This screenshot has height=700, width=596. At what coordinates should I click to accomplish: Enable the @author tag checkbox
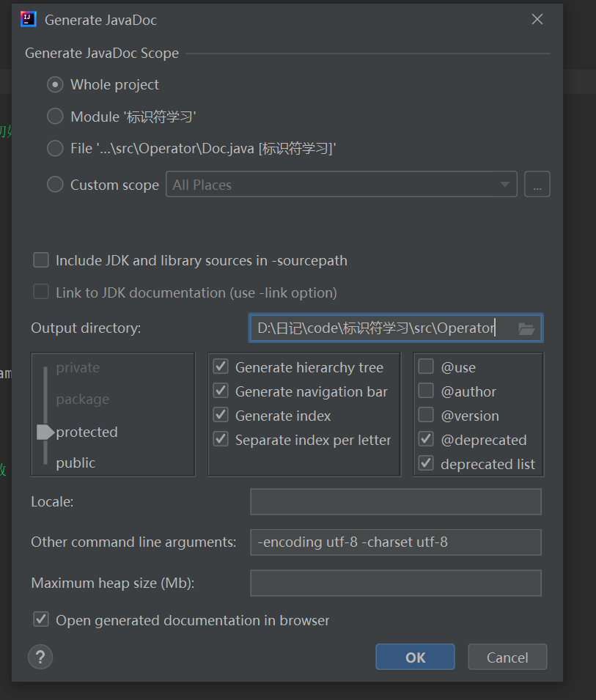(426, 391)
